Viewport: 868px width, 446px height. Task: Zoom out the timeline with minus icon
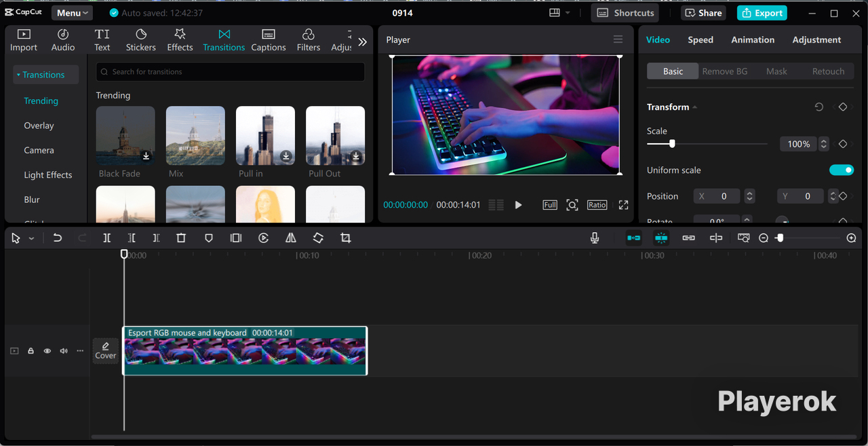click(764, 238)
